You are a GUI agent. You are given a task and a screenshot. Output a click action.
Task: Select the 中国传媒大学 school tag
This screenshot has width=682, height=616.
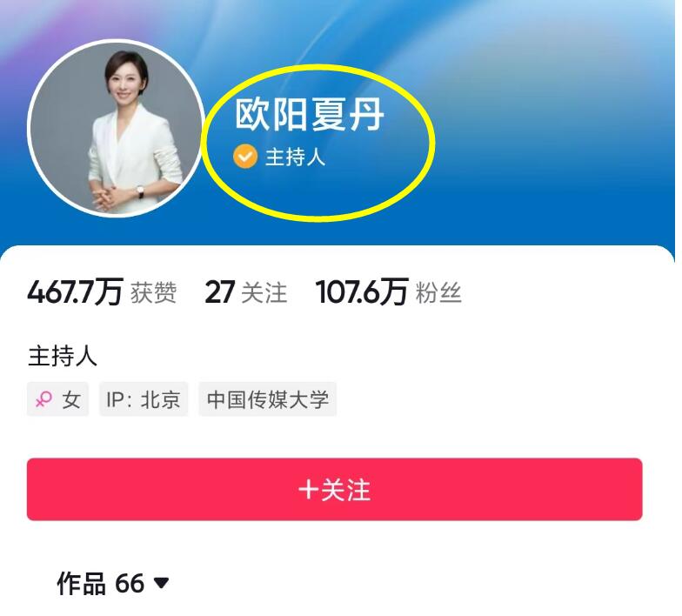268,399
